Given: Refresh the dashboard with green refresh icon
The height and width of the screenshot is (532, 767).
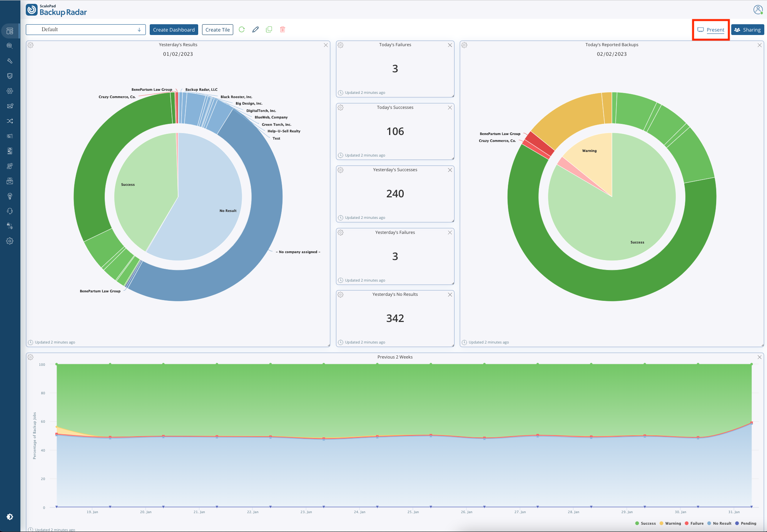Looking at the screenshot, I should (x=242, y=30).
